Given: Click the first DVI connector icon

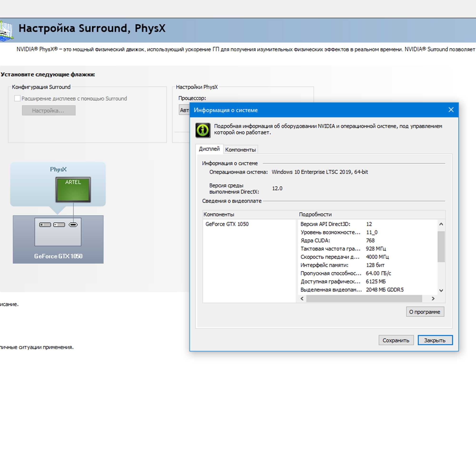Looking at the screenshot, I should tap(45, 225).
